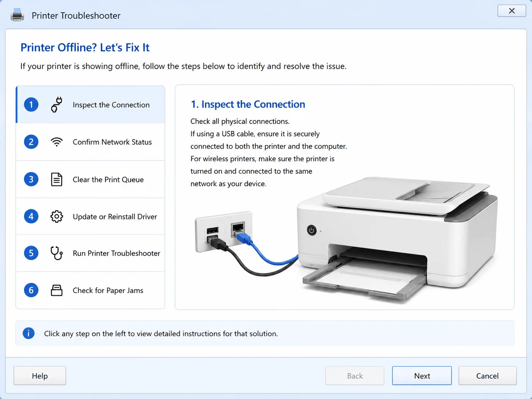Viewport: 532px width, 399px height.
Task: Click the step number 6 badge
Action: coord(31,290)
